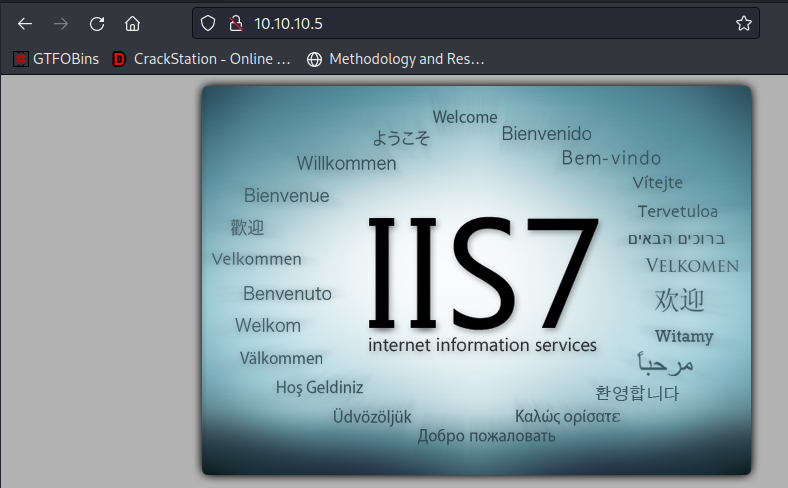
Task: Click the Japanese greeting "ようこそ"
Action: pyautogui.click(x=401, y=138)
